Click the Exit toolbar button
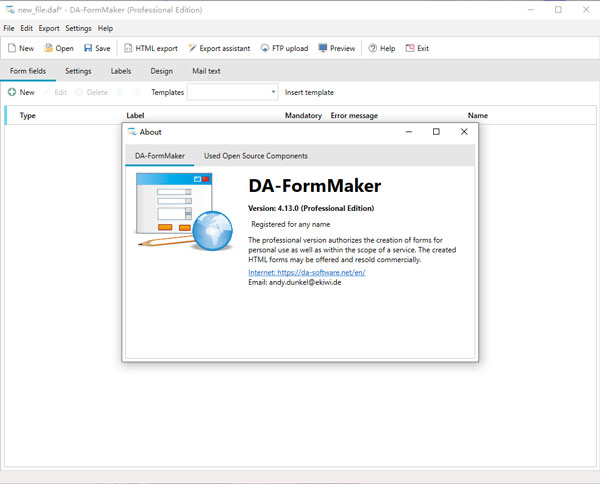The height and width of the screenshot is (484, 600). [x=417, y=48]
